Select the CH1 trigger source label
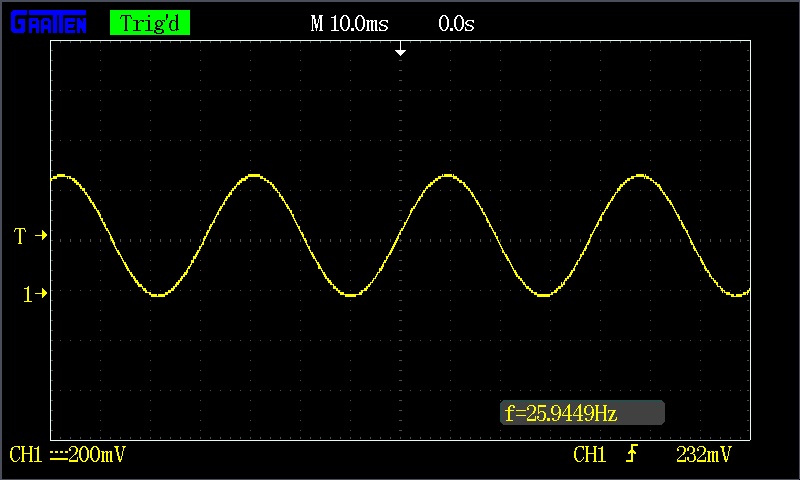Image resolution: width=800 pixels, height=480 pixels. click(x=590, y=455)
